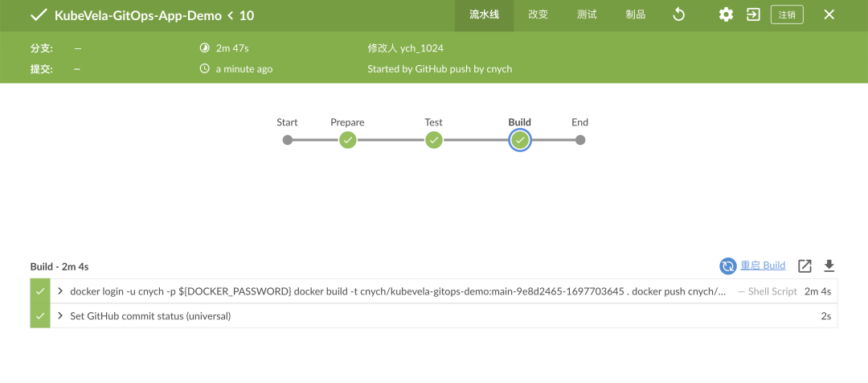Click green success check of docker step
The height and width of the screenshot is (383, 868).
click(39, 291)
